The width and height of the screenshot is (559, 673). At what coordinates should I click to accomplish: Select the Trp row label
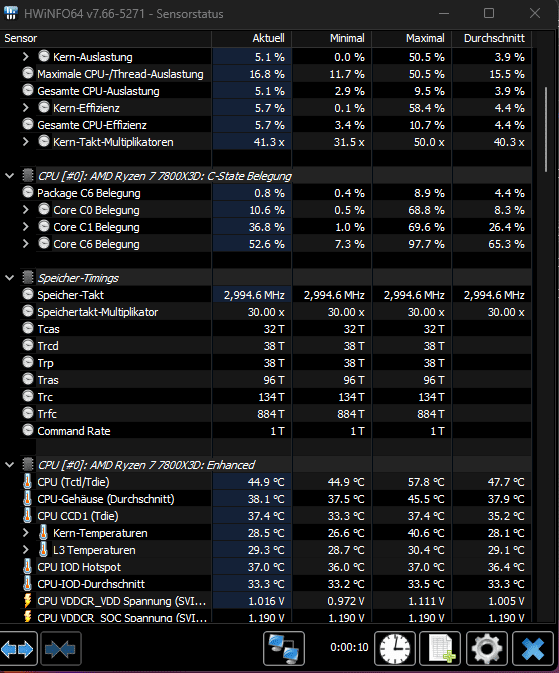45,363
